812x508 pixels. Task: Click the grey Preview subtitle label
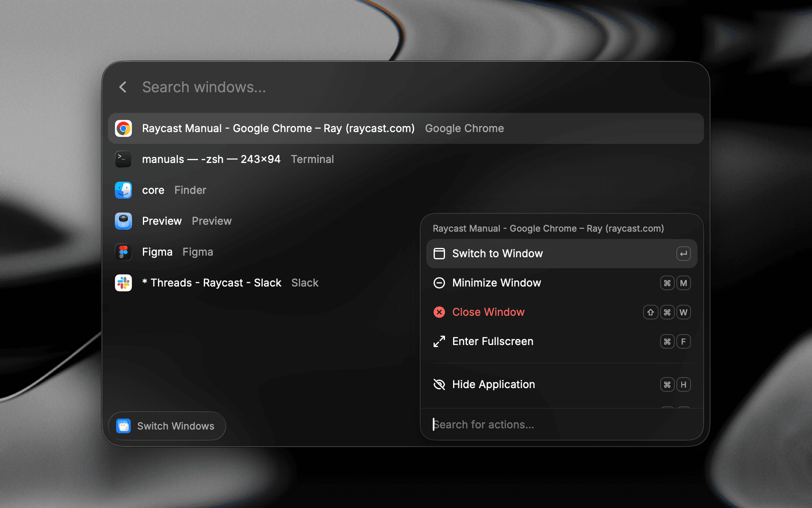(212, 221)
